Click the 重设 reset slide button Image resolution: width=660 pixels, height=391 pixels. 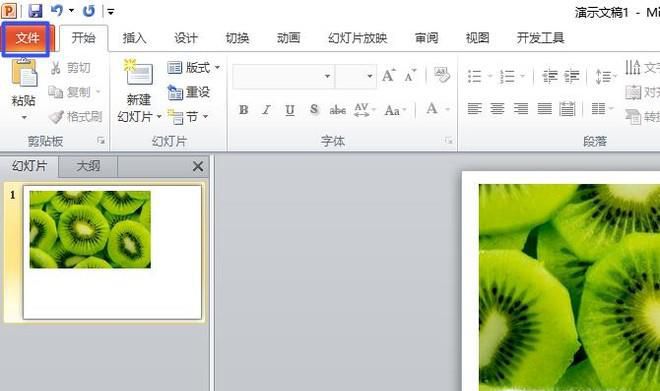pos(189,92)
